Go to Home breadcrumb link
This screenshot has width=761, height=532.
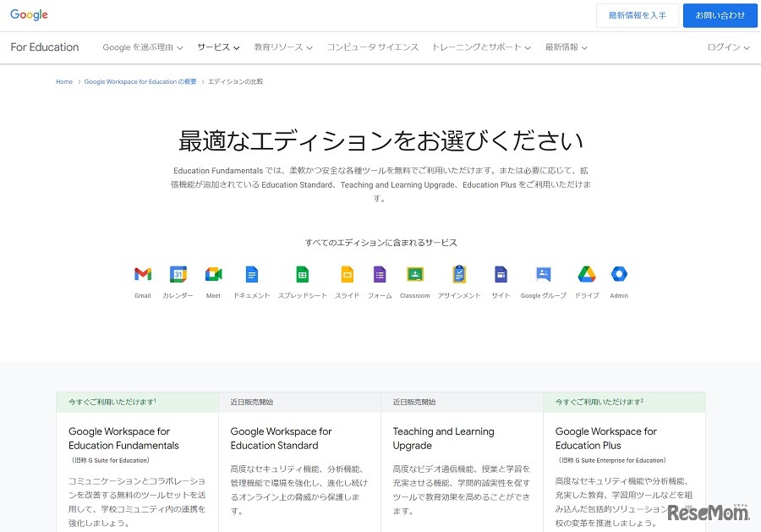[x=64, y=82]
